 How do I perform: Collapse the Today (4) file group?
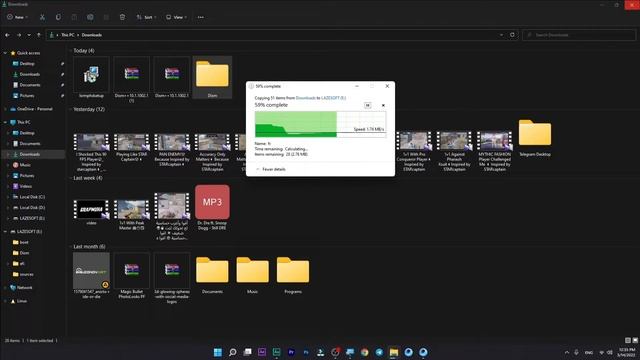pos(71,51)
